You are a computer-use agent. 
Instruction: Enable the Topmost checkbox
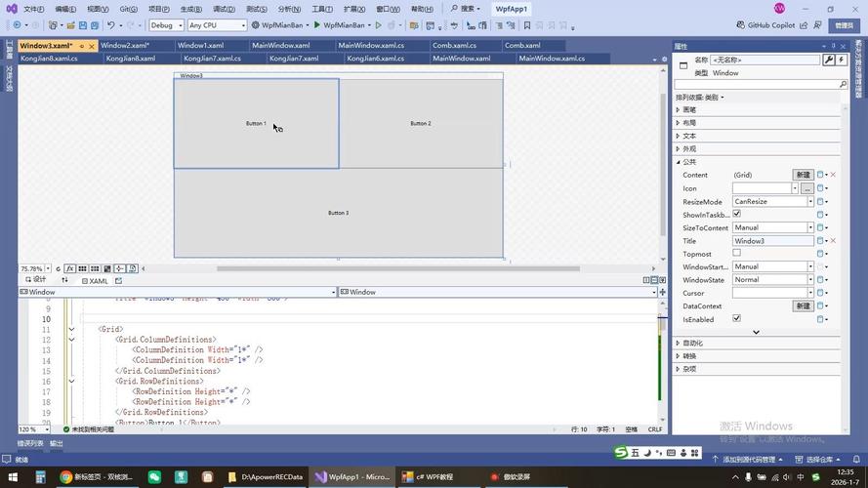(737, 253)
